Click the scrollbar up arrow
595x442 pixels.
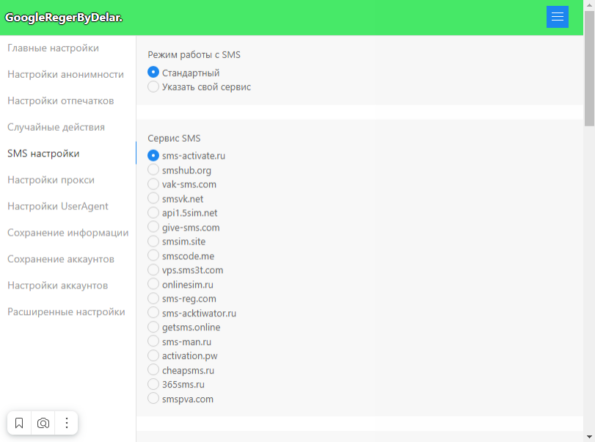(589, 5)
